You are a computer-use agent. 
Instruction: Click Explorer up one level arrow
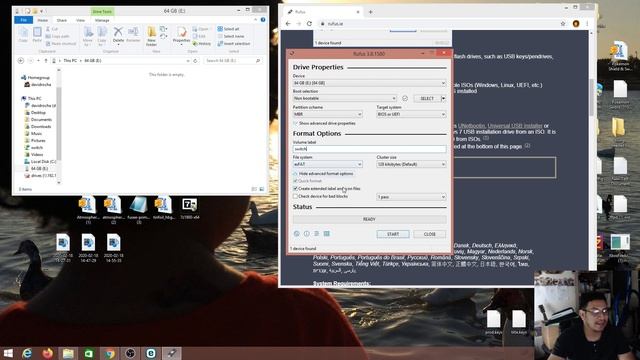(x=46, y=60)
